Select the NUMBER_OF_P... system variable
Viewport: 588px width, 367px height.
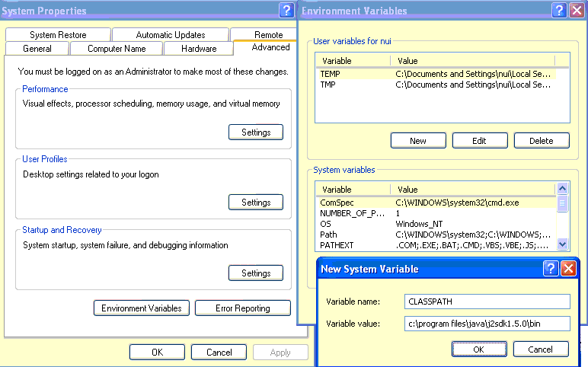coord(436,213)
